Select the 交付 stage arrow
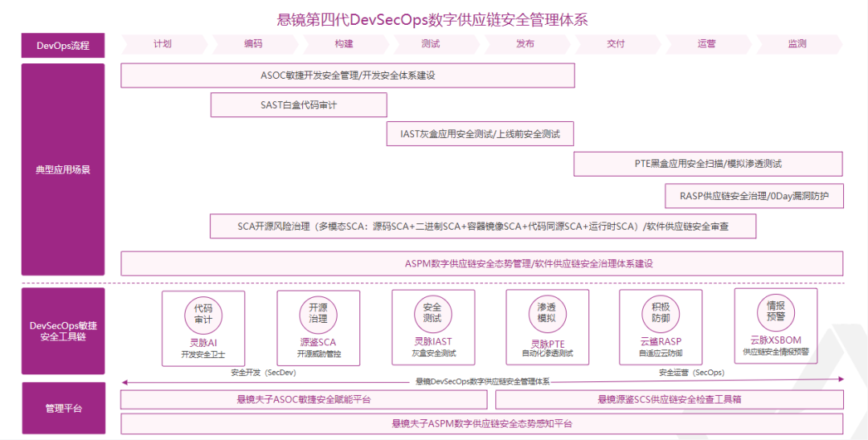 click(618, 44)
